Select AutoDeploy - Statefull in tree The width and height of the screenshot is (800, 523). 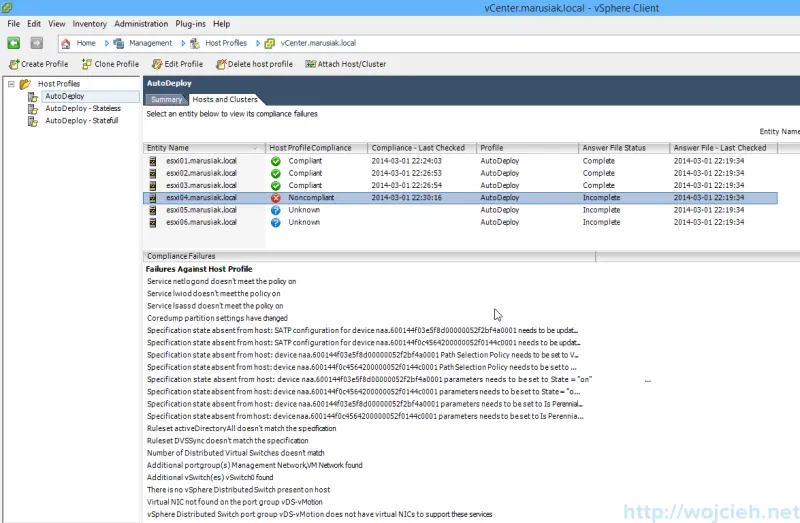[82, 121]
